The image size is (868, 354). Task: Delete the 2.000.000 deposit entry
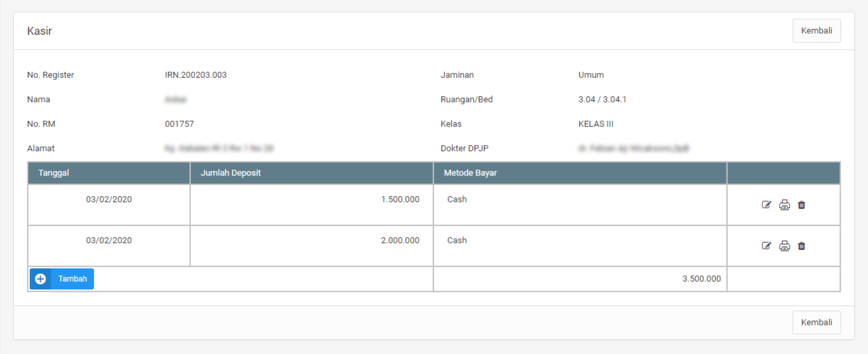tap(801, 246)
